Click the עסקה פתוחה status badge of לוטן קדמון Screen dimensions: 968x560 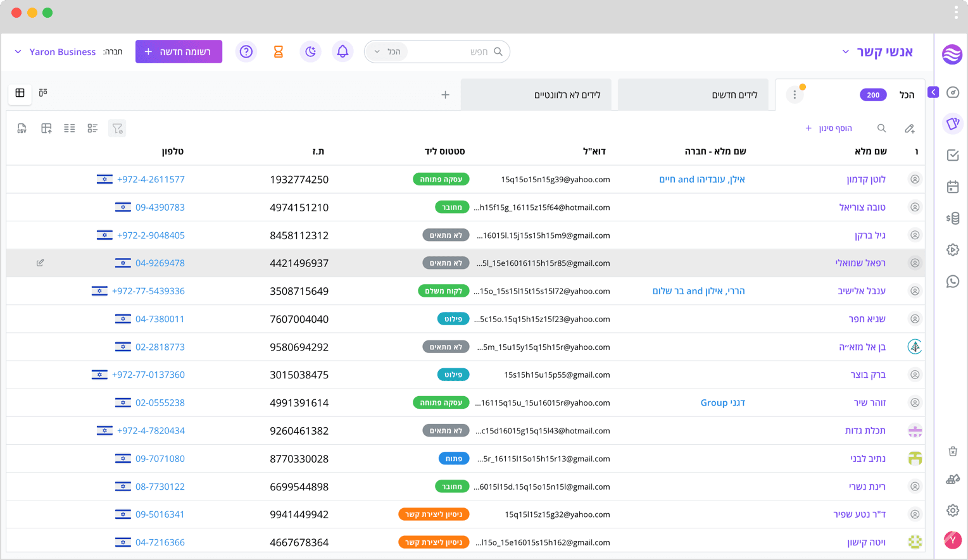[x=441, y=180]
